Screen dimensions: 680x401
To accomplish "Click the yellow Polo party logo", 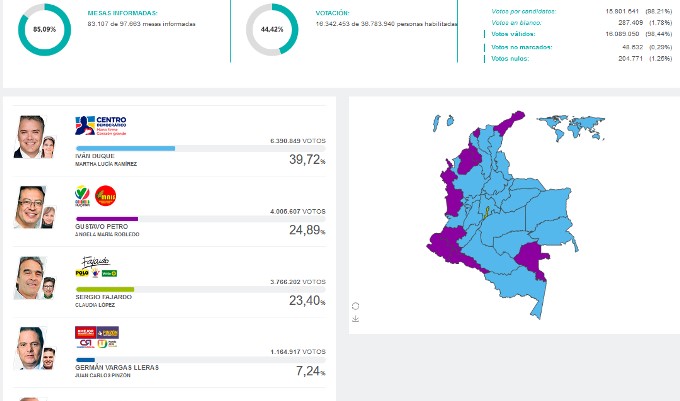I will [82, 272].
